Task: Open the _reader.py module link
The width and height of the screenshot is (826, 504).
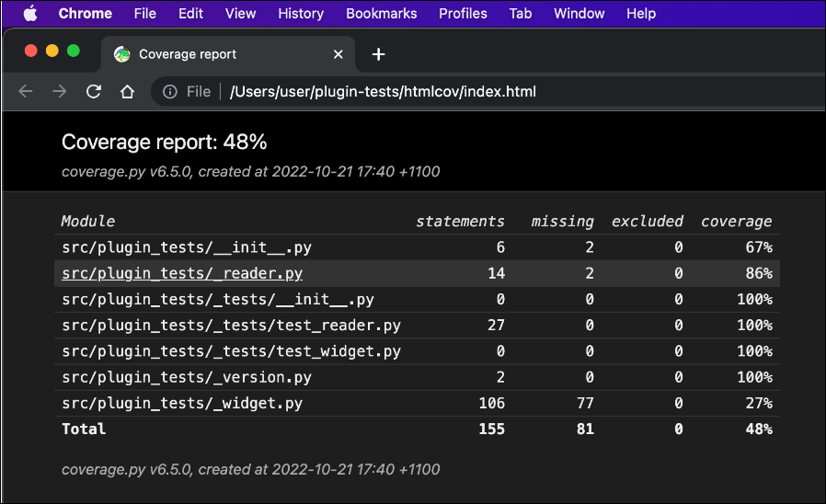Action: [x=182, y=273]
